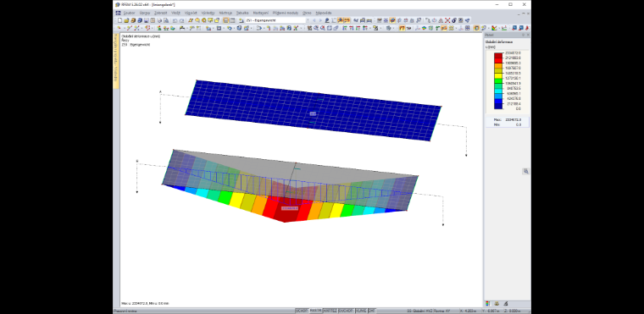The image size is (644, 314).
Task: Click the Open file folder icon
Action: click(126, 20)
